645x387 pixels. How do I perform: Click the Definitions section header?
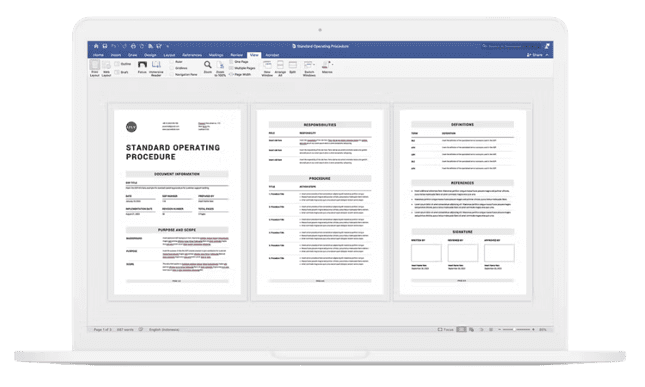(x=462, y=124)
